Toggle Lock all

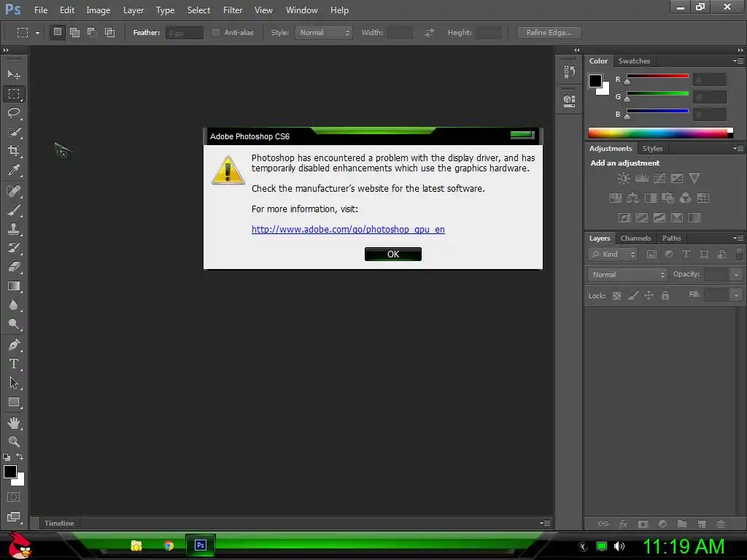665,296
